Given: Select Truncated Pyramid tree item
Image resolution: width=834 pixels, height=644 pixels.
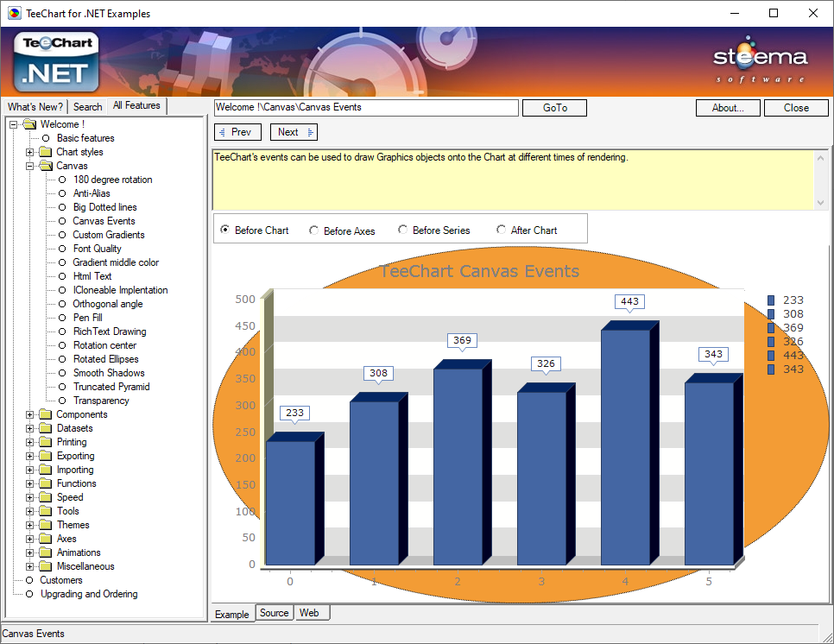Looking at the screenshot, I should (x=111, y=387).
